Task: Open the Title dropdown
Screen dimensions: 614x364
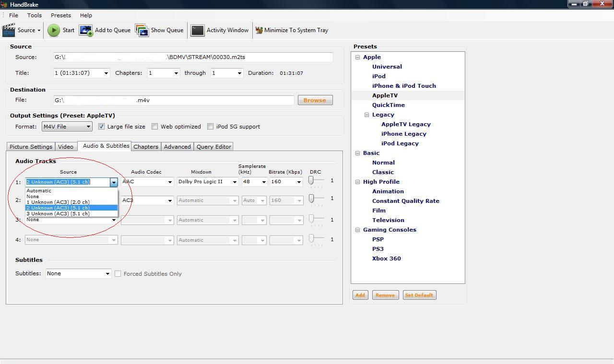Action: point(82,73)
